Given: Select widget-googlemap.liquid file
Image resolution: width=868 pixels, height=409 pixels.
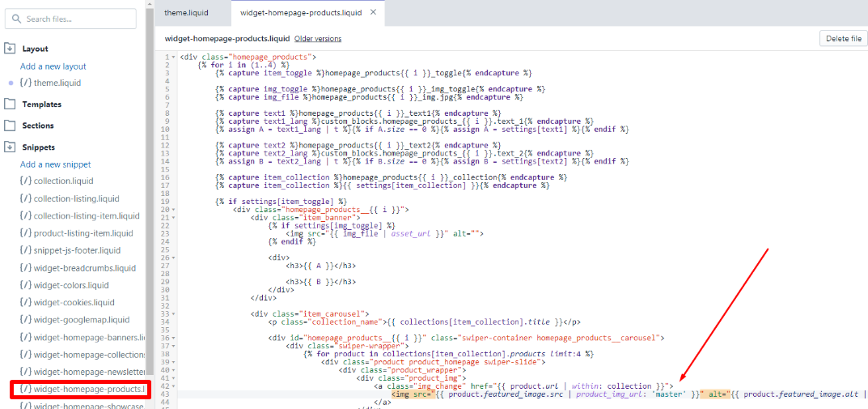Looking at the screenshot, I should click(81, 319).
